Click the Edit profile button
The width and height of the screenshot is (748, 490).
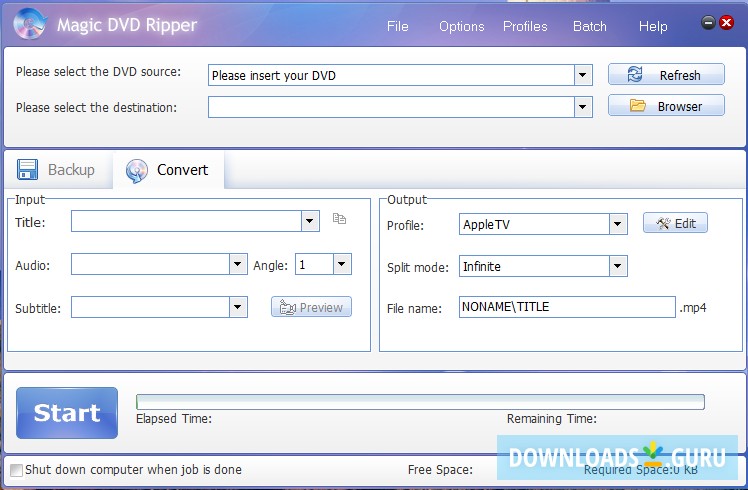pos(675,223)
